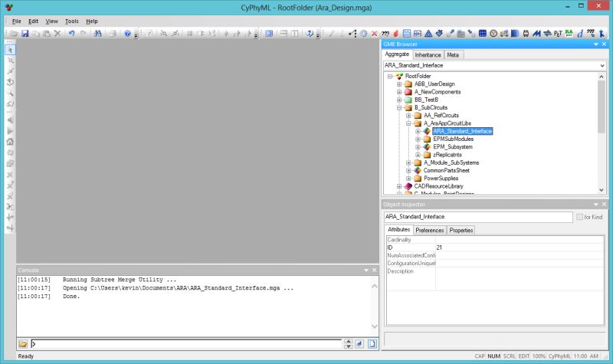
Task: Switch to the Inheritance tab
Action: pyautogui.click(x=428, y=55)
